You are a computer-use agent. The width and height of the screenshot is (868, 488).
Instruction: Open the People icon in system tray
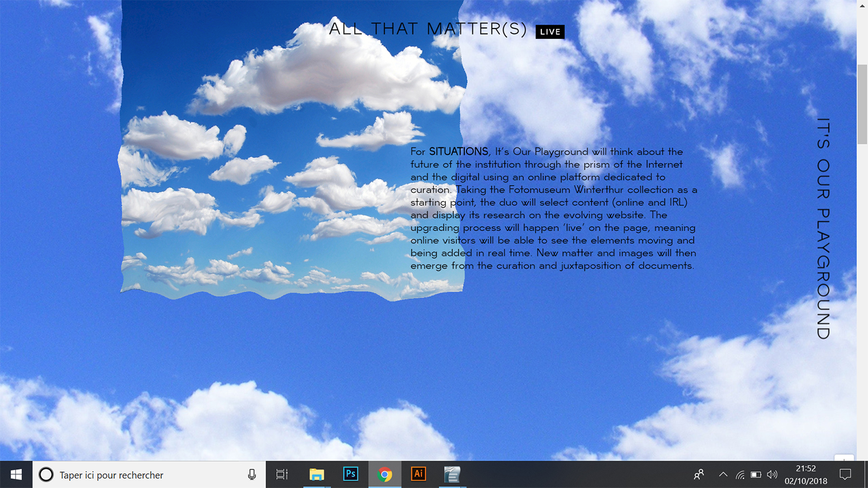pos(698,475)
